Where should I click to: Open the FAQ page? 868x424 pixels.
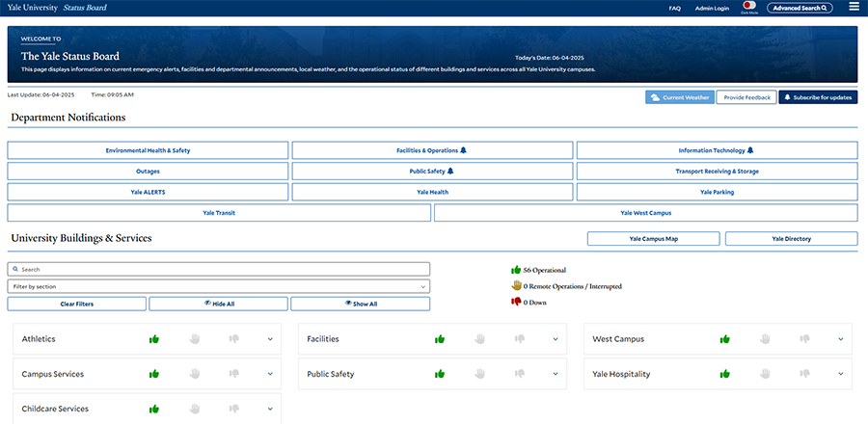click(674, 9)
